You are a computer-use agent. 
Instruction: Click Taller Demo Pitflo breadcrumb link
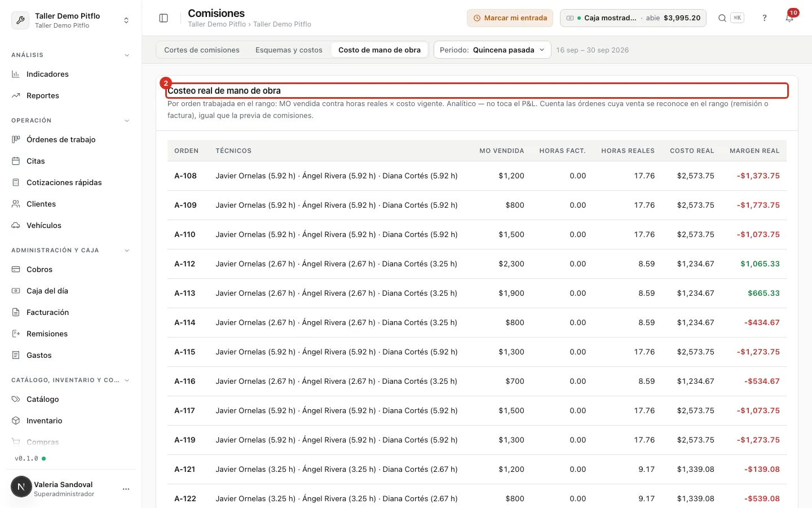(x=217, y=24)
